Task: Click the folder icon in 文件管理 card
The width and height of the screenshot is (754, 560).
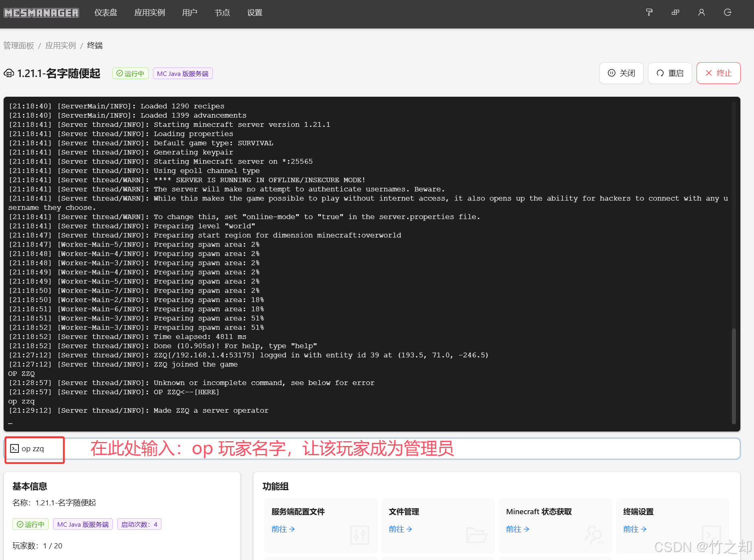Action: point(476,535)
